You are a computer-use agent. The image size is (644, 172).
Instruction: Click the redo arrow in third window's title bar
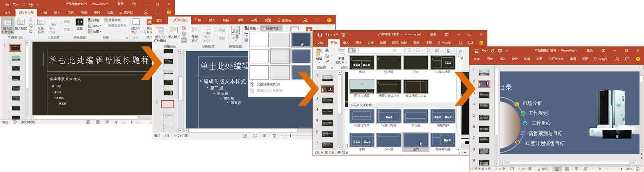click(336, 34)
